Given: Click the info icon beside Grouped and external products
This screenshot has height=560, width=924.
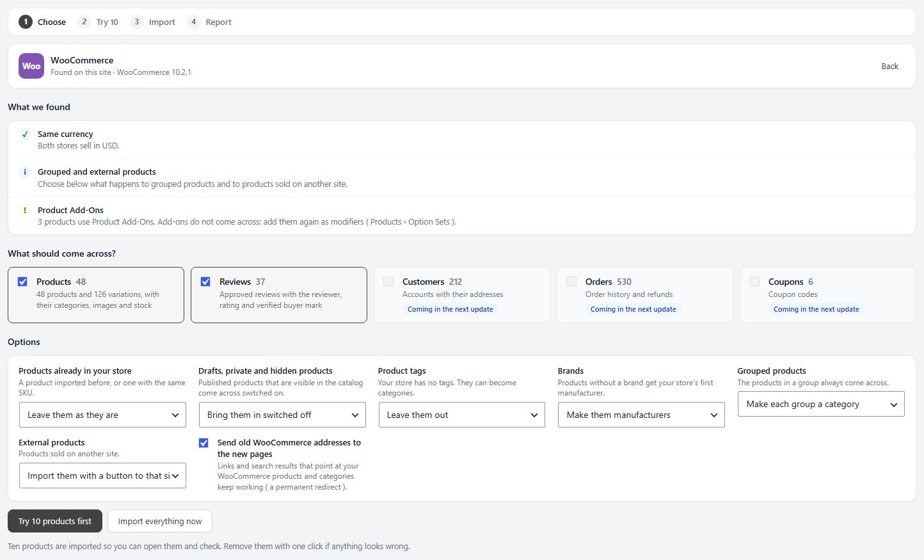Looking at the screenshot, I should (25, 172).
